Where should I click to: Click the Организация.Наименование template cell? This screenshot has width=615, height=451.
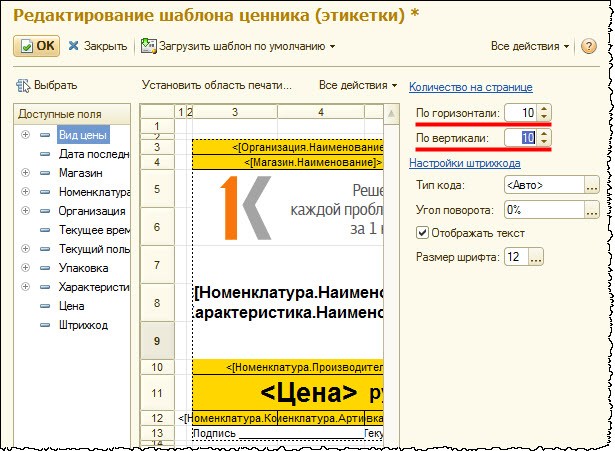click(288, 147)
